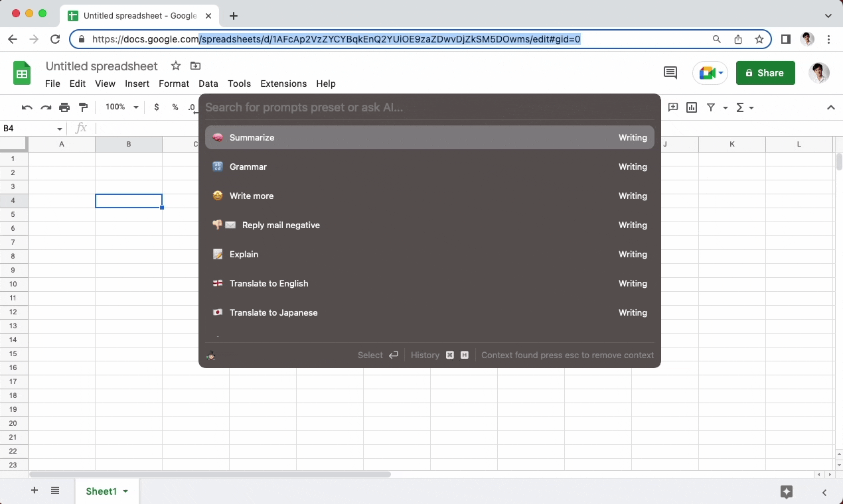843x504 pixels.
Task: Pick the Translate to Japanese preset
Action: (x=429, y=312)
